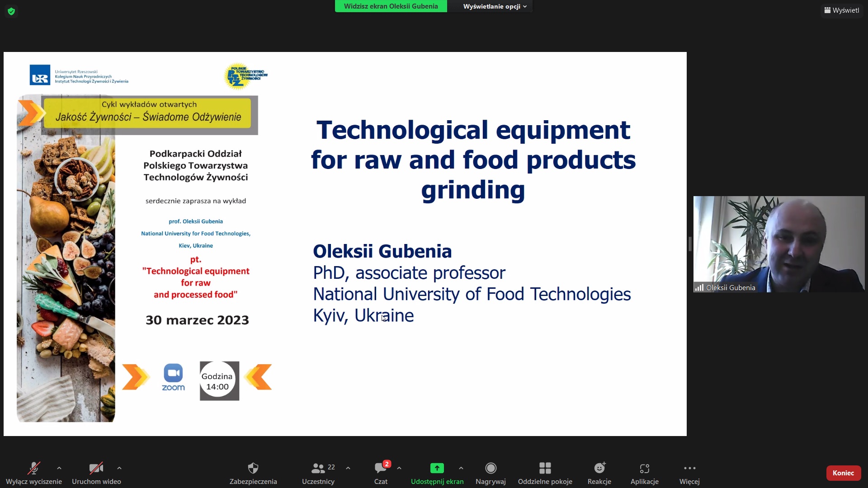Open the Wyświetl view menu

coord(841,10)
